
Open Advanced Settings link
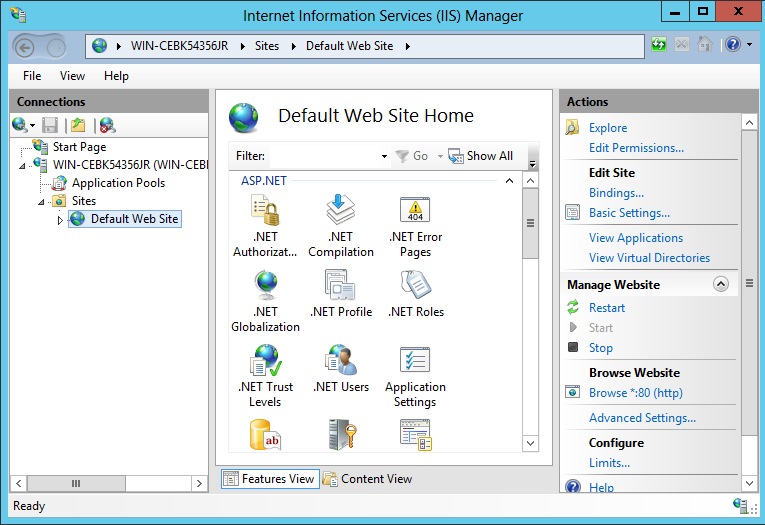pyautogui.click(x=642, y=418)
